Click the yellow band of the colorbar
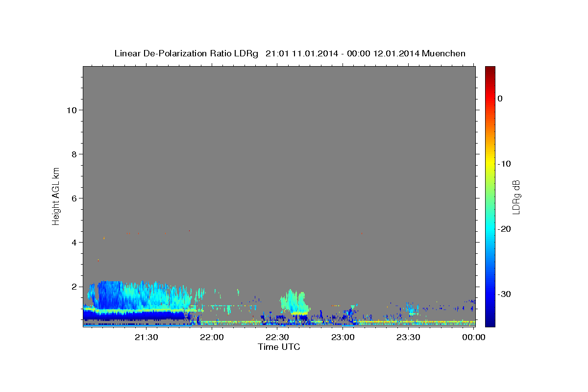588x392 pixels. click(x=490, y=164)
